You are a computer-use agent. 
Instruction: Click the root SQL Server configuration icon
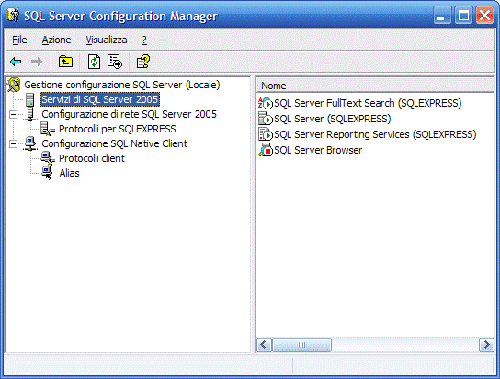point(14,85)
